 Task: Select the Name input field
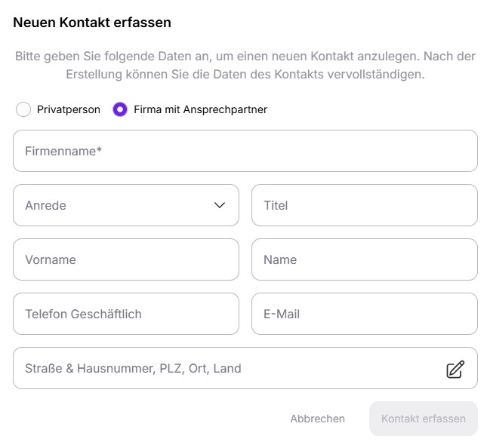(365, 259)
